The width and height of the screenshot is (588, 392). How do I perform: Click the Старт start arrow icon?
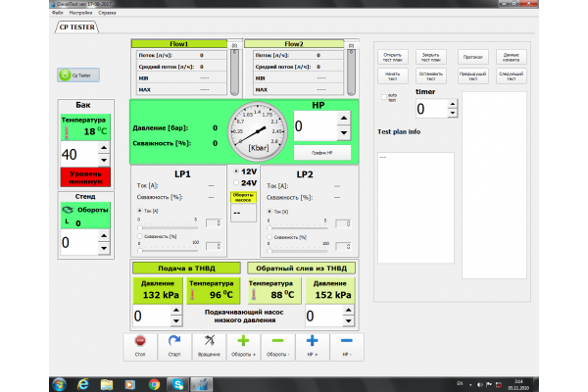174,341
